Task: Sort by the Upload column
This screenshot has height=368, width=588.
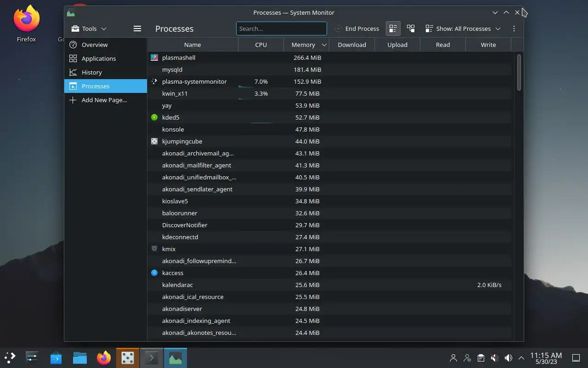Action: (x=397, y=45)
